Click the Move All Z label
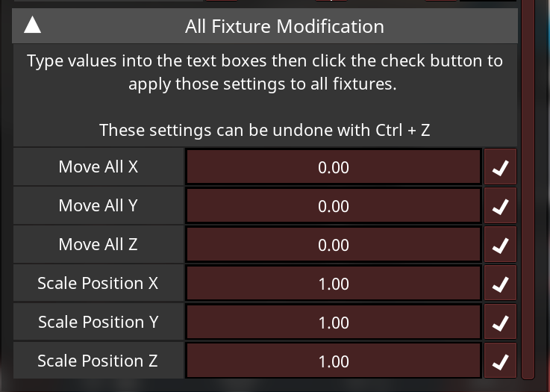 click(98, 245)
